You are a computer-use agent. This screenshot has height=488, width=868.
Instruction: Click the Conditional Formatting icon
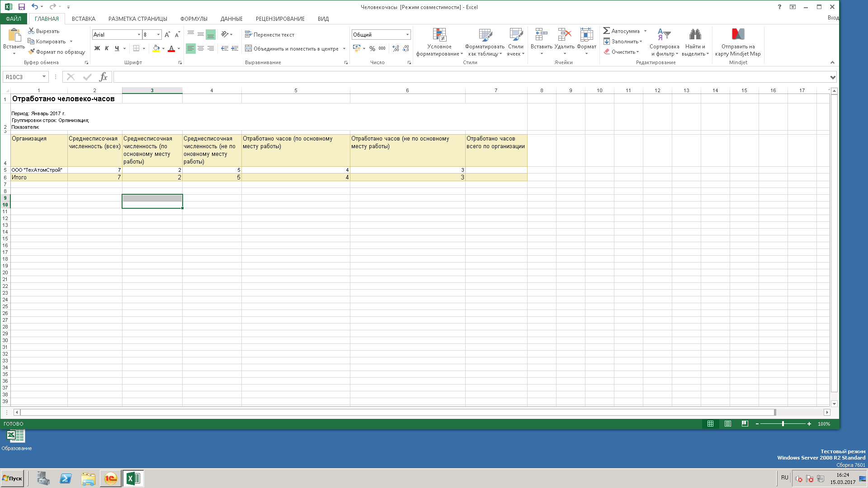(x=439, y=35)
